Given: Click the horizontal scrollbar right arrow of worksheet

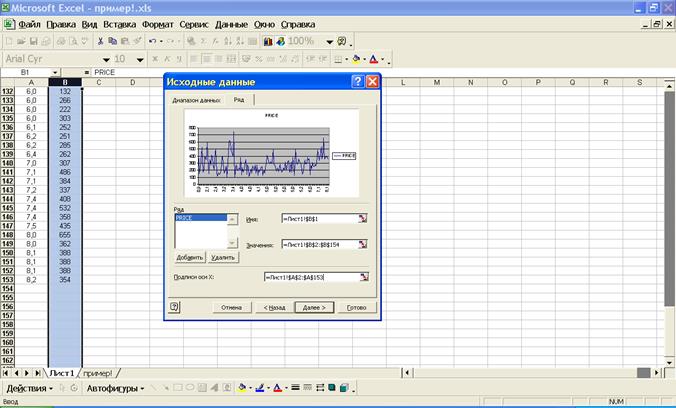Looking at the screenshot, I should pos(657,373).
